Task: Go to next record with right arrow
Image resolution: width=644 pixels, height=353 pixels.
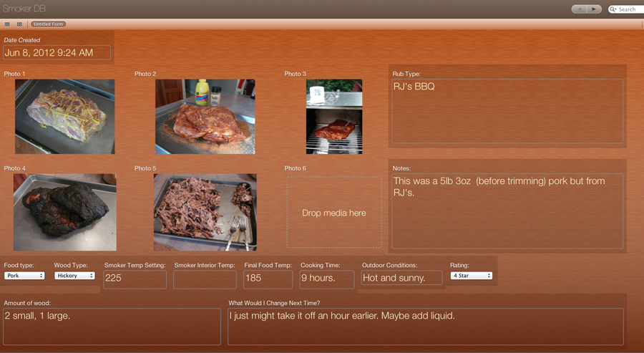Action: point(595,9)
